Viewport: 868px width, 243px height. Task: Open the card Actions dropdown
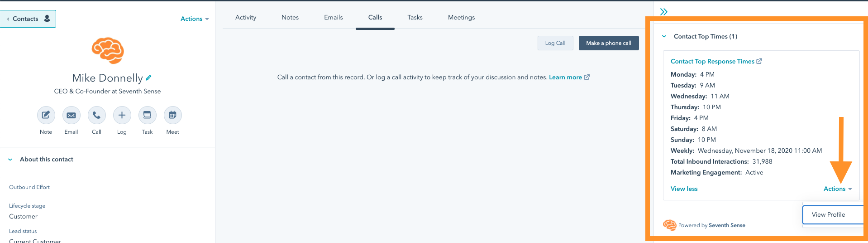[838, 189]
